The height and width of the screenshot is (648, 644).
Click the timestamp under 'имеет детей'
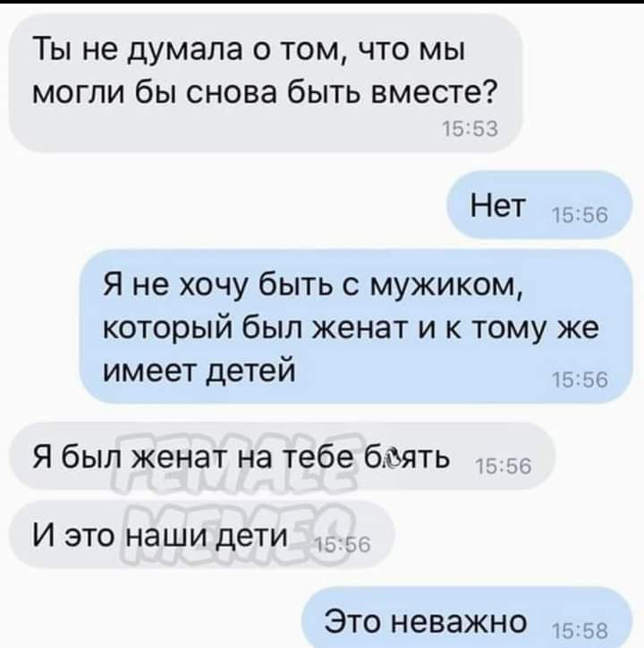(x=580, y=380)
